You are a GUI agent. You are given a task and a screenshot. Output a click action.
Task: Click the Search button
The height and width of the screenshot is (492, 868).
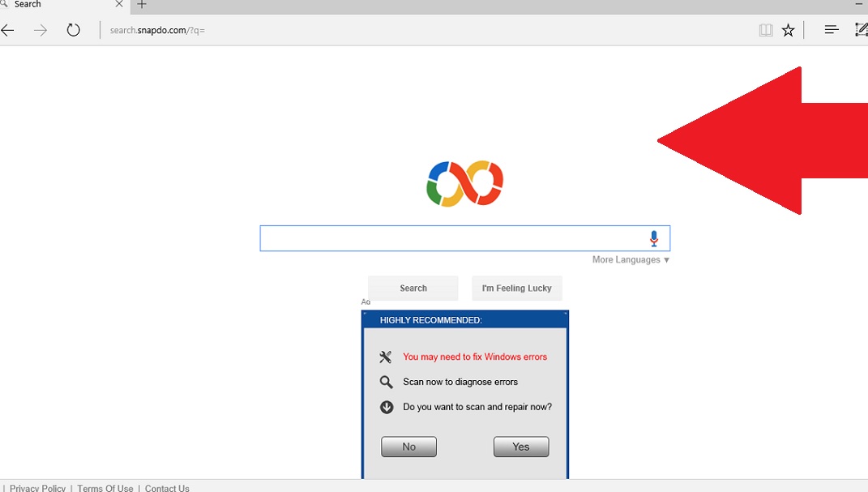413,288
